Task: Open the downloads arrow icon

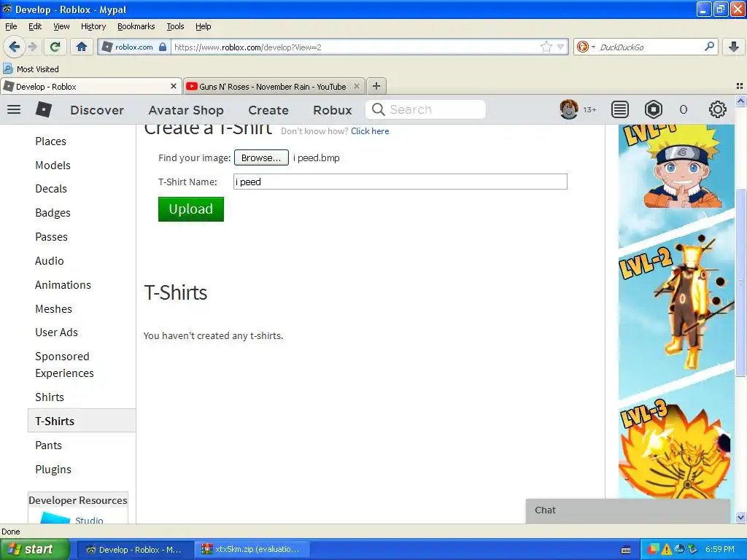Action: [734, 47]
